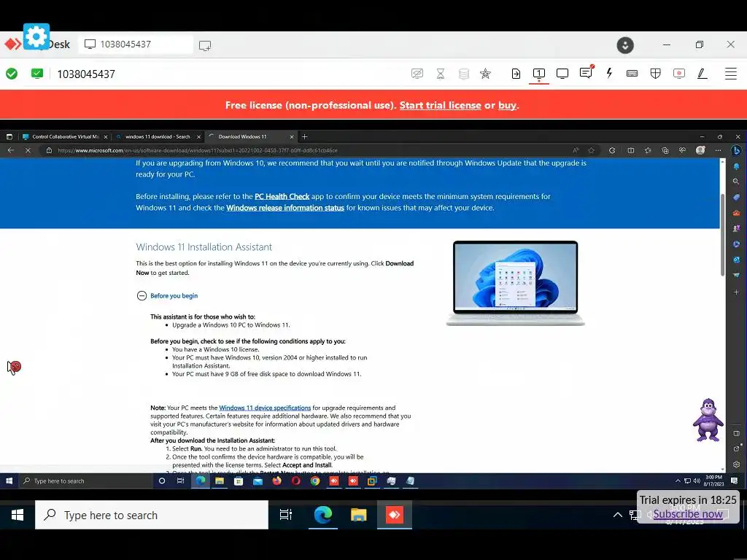
Task: Open Edge sidebar settings gear
Action: click(x=736, y=464)
